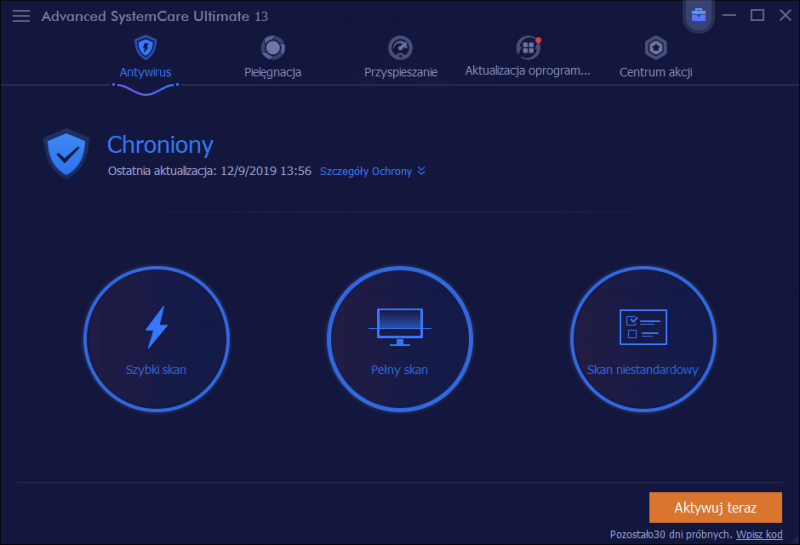Click the lightning bolt quick scan icon

point(156,327)
